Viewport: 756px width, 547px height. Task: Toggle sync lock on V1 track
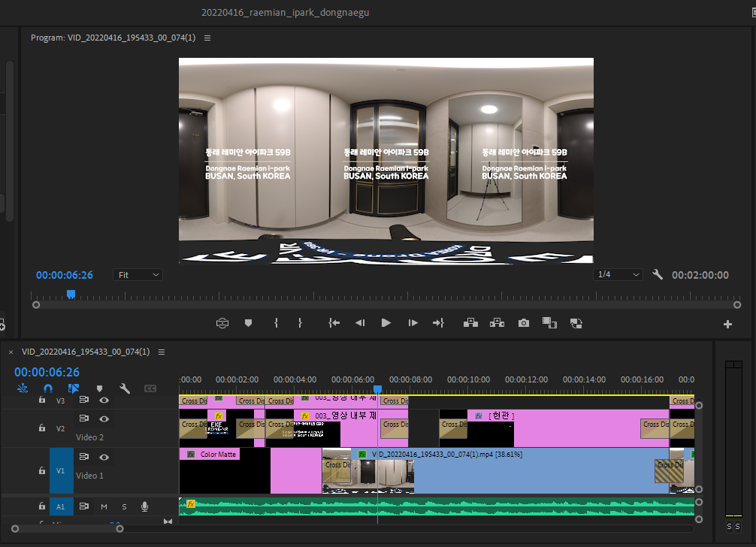(84, 456)
